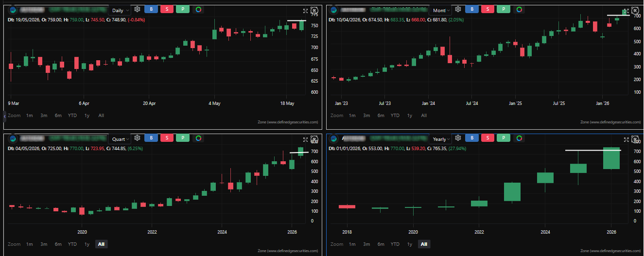The image size is (644, 256).
Task: Expand Daily chart to fullscreen
Action: (305, 11)
